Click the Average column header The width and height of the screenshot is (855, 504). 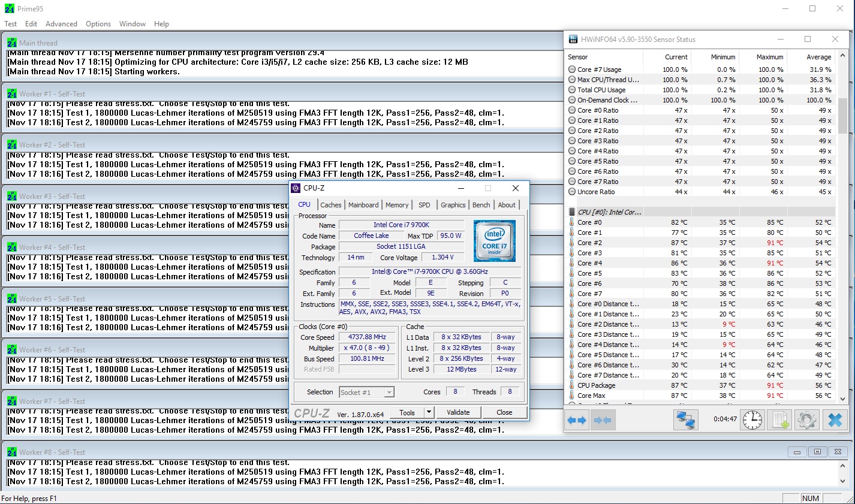pos(810,57)
